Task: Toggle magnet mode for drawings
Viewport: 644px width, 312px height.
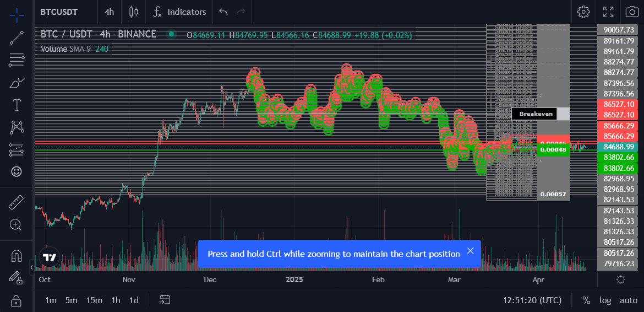Action: (x=17, y=256)
